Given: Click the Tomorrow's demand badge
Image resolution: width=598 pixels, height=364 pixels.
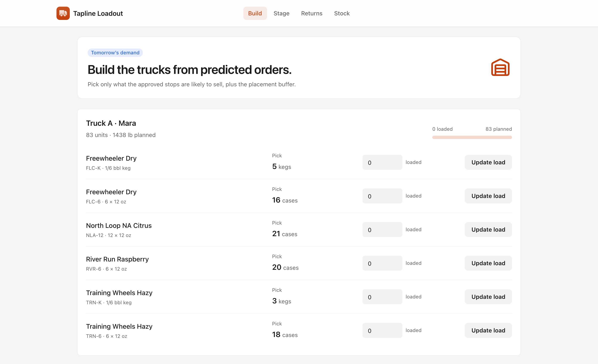Looking at the screenshot, I should click(115, 53).
